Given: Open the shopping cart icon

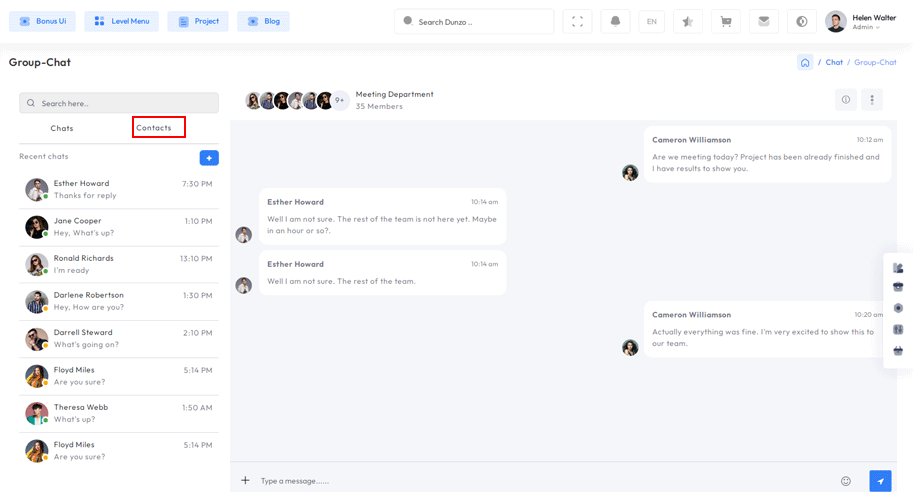Looking at the screenshot, I should click(x=726, y=21).
